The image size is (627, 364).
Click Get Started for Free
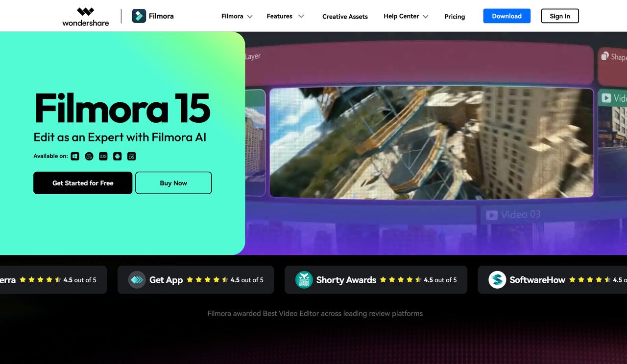pos(83,183)
